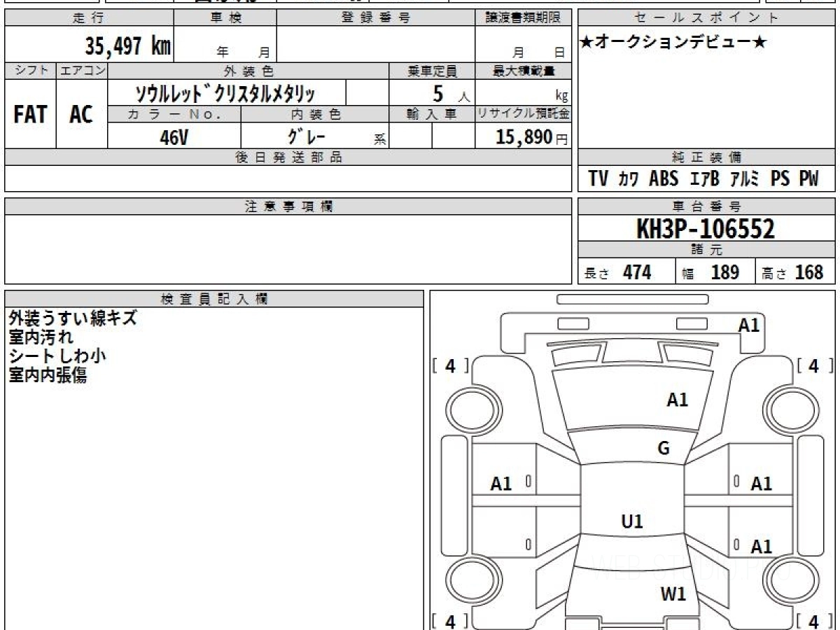Click the カラーNo. header
Screen dimensions: 840x630
[174, 114]
